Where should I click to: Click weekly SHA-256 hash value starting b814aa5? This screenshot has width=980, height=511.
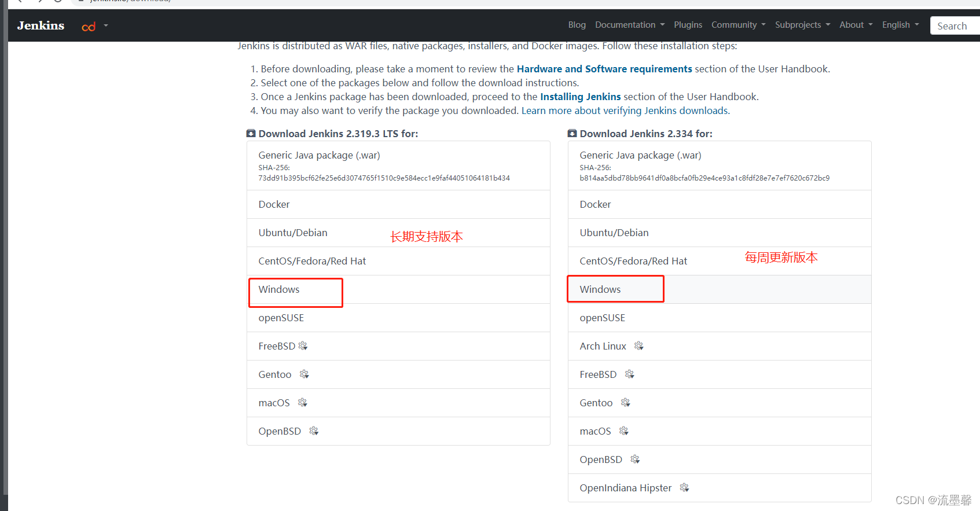click(704, 178)
